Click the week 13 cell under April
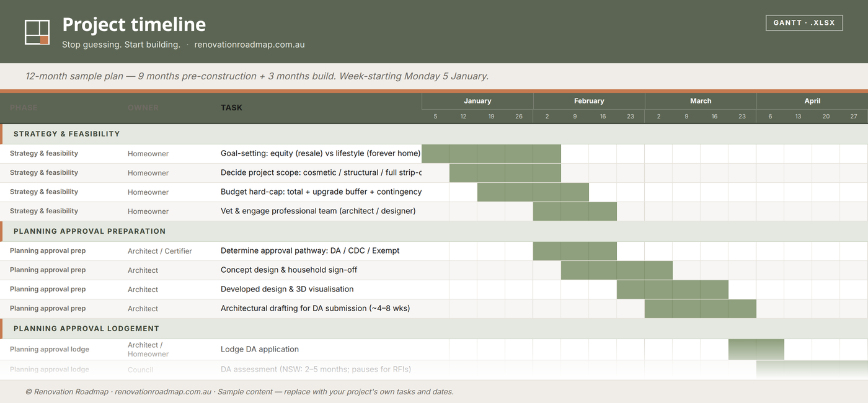868x403 pixels. (x=798, y=117)
